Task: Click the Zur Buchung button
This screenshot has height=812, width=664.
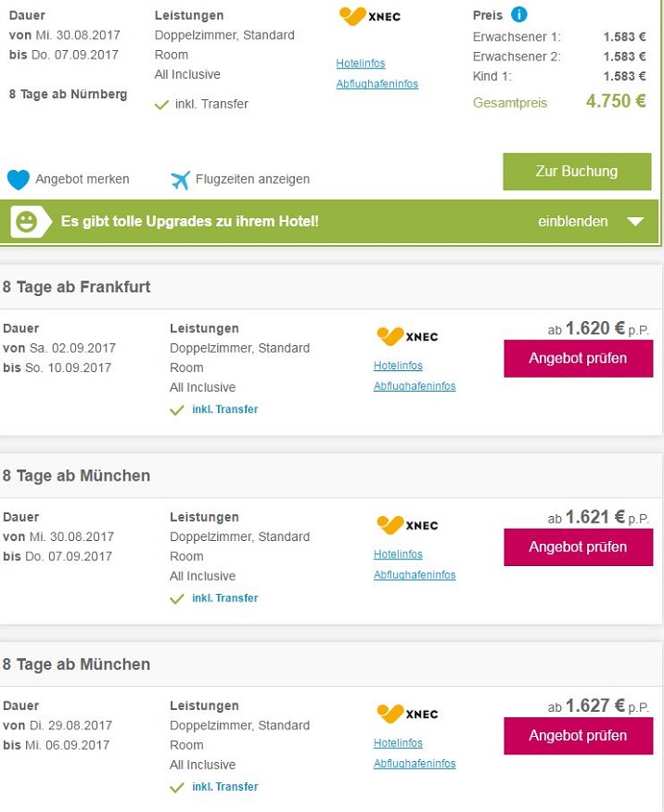Action: tap(576, 172)
